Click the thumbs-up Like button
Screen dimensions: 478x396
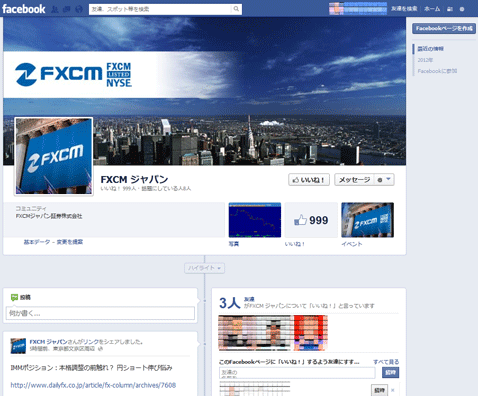(309, 180)
